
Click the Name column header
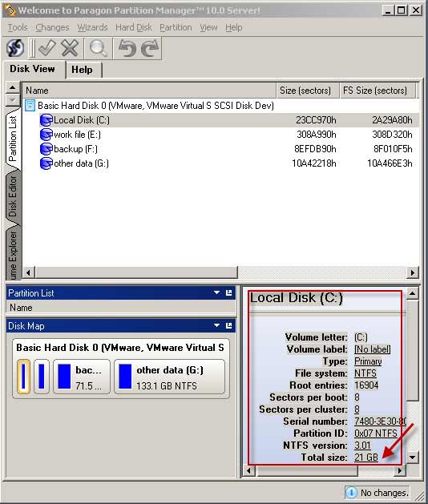tap(149, 91)
